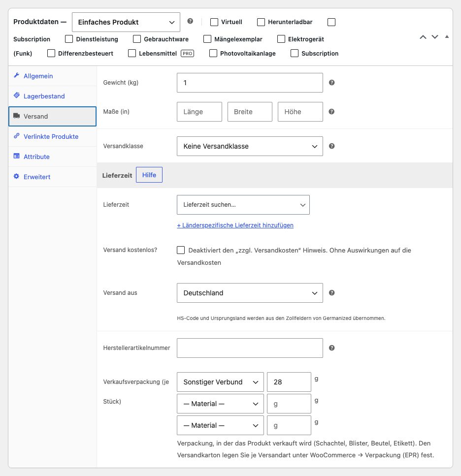Screen dimensions: 461x476
Task: Collapse the Produktdaten panel with the triangle
Action: tap(447, 37)
